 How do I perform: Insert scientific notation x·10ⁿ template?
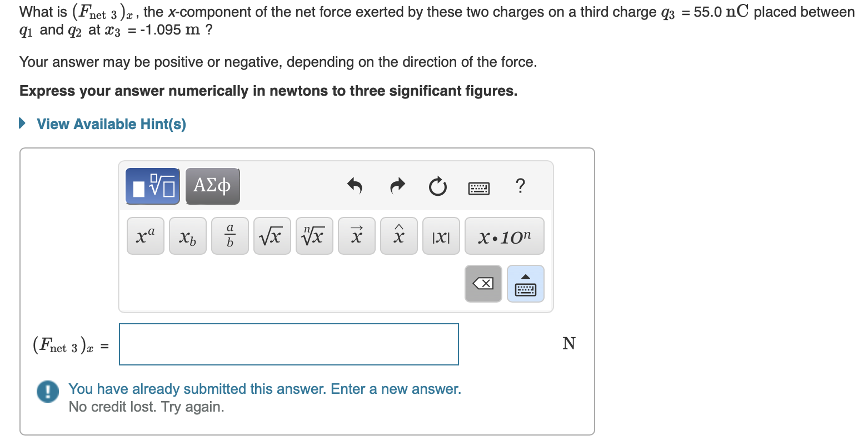(505, 235)
